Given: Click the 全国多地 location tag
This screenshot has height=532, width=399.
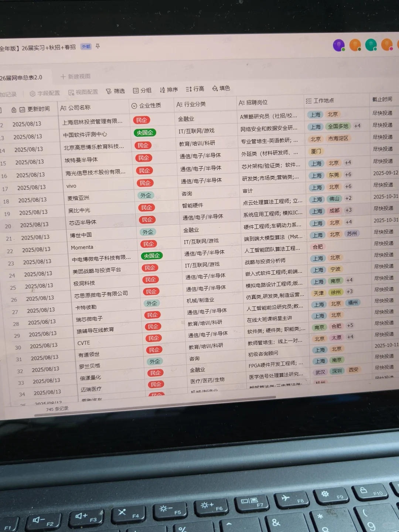Looking at the screenshot, I should (x=338, y=126).
